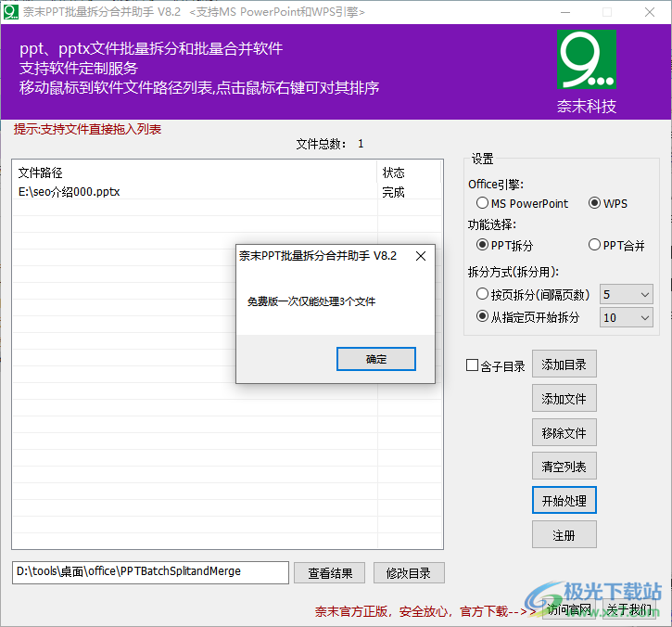Click the 状态 column header
Viewport: 672px width, 627px height.
[410, 173]
